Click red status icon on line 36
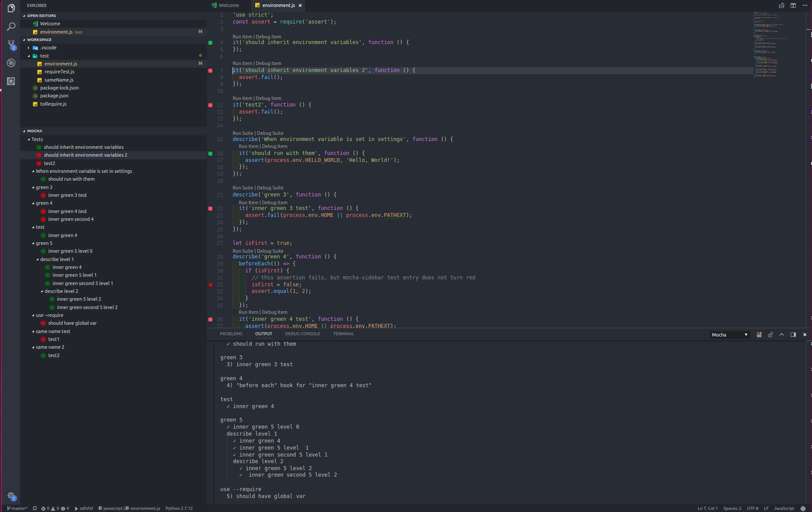812x512 pixels. point(210,320)
